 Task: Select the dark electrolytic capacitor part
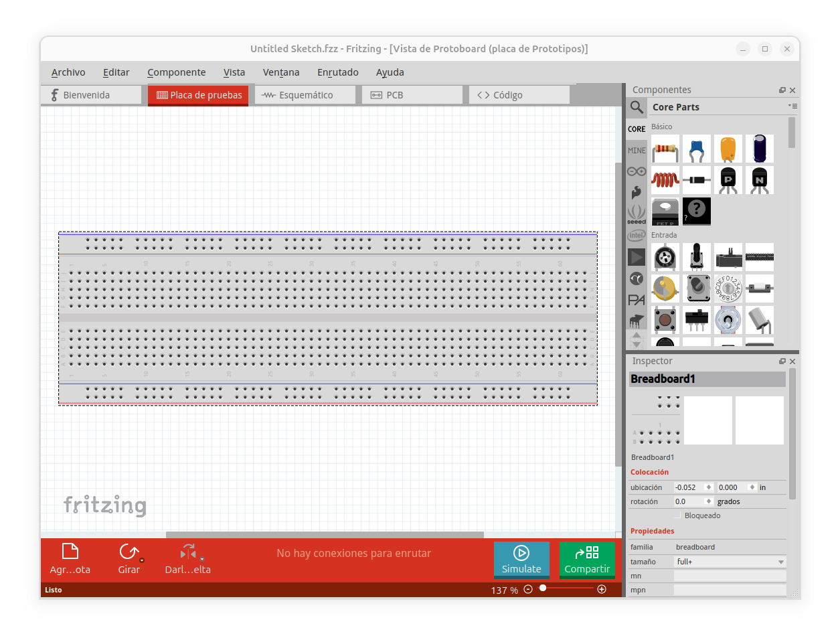click(x=759, y=149)
